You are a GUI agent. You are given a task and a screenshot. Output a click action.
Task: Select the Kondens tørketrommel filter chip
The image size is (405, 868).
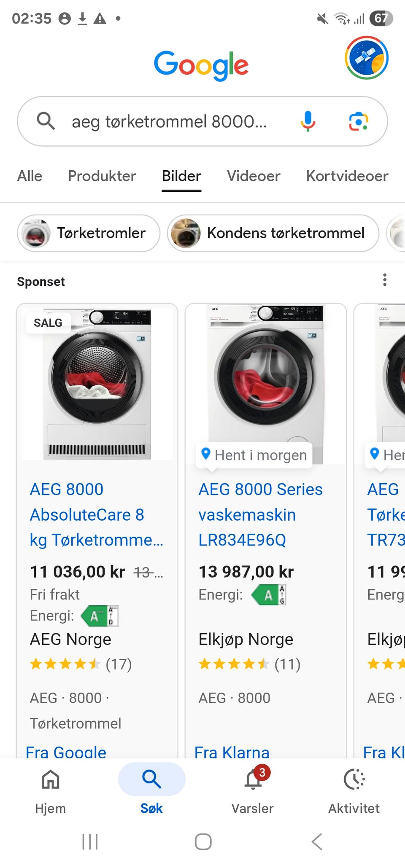(x=273, y=233)
